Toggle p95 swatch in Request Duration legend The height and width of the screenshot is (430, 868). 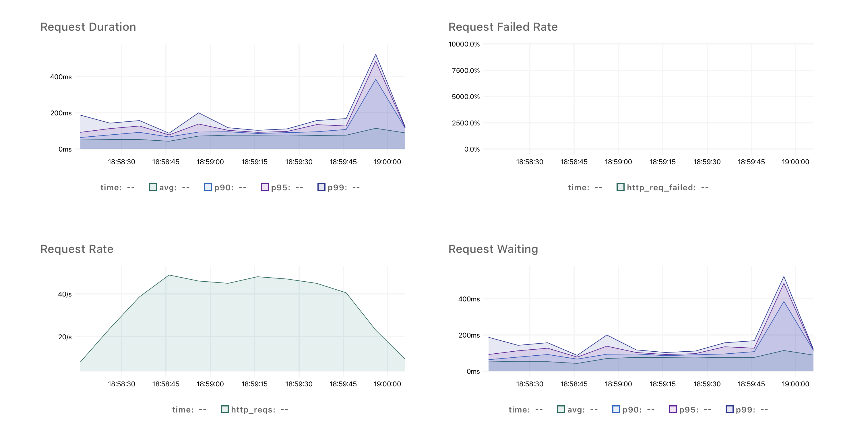point(265,187)
